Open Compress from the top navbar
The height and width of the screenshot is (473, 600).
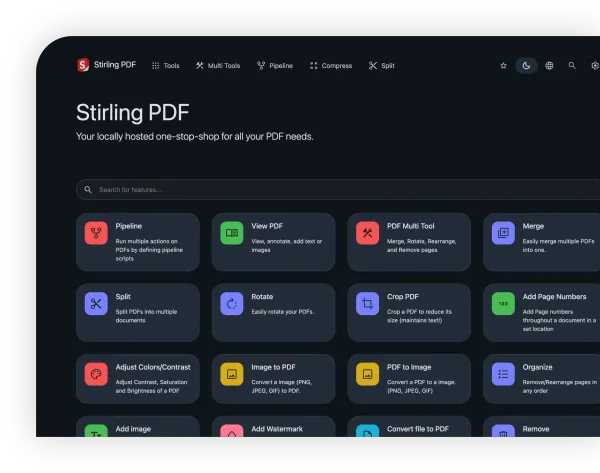pos(331,66)
